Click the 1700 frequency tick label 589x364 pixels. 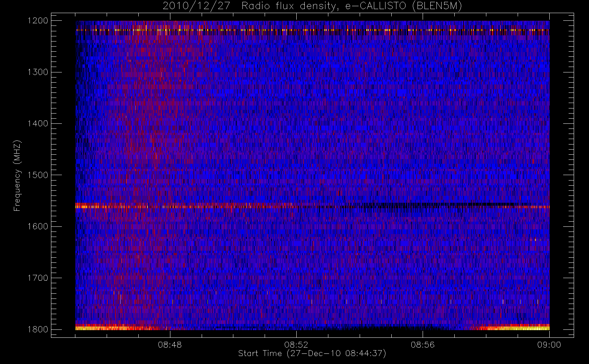tap(38, 278)
